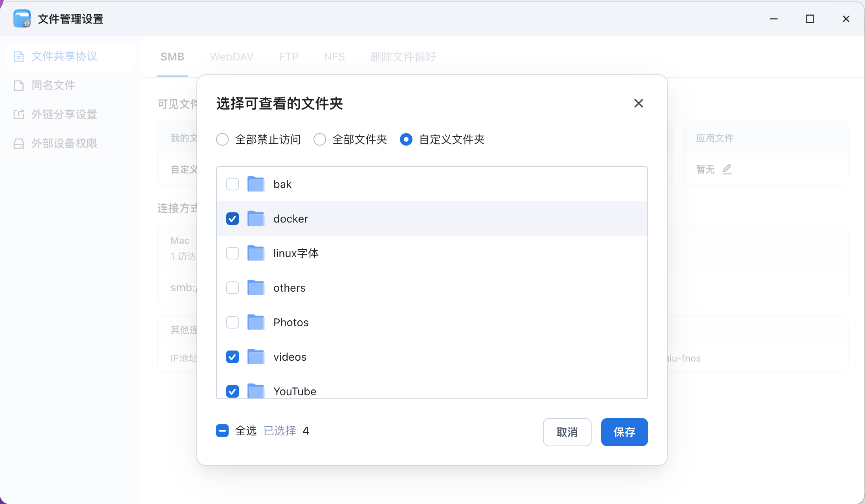Click the YouTube folder name
Image resolution: width=865 pixels, height=504 pixels.
point(295,391)
